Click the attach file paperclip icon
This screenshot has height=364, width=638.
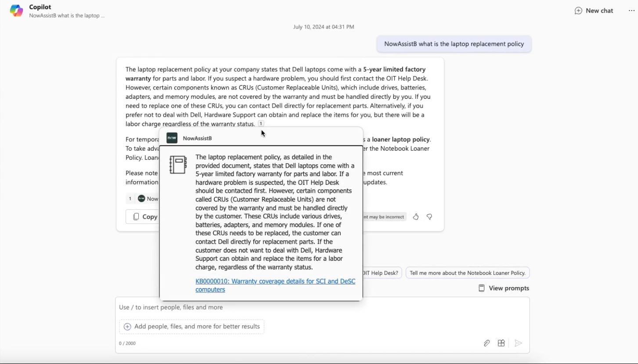point(487,343)
